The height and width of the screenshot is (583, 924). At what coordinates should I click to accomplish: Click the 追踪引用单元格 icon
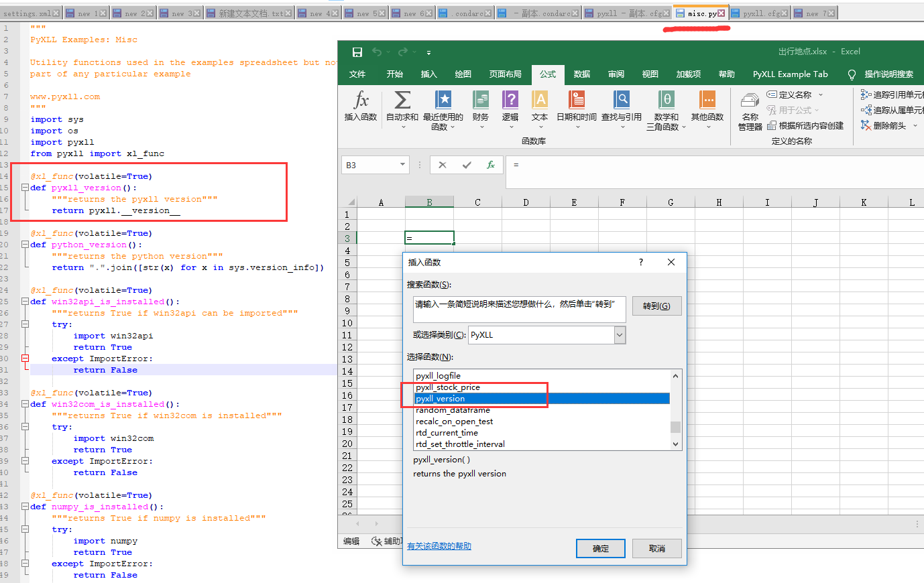click(x=866, y=94)
